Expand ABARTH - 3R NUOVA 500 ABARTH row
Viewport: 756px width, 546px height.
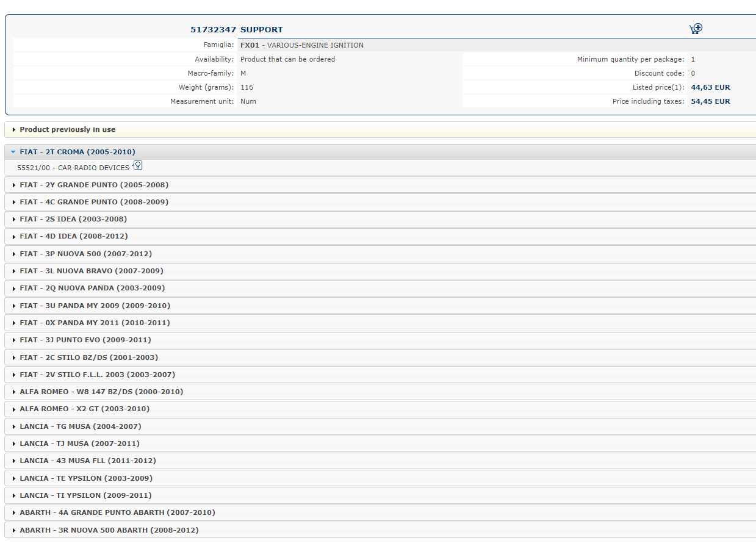click(x=380, y=530)
